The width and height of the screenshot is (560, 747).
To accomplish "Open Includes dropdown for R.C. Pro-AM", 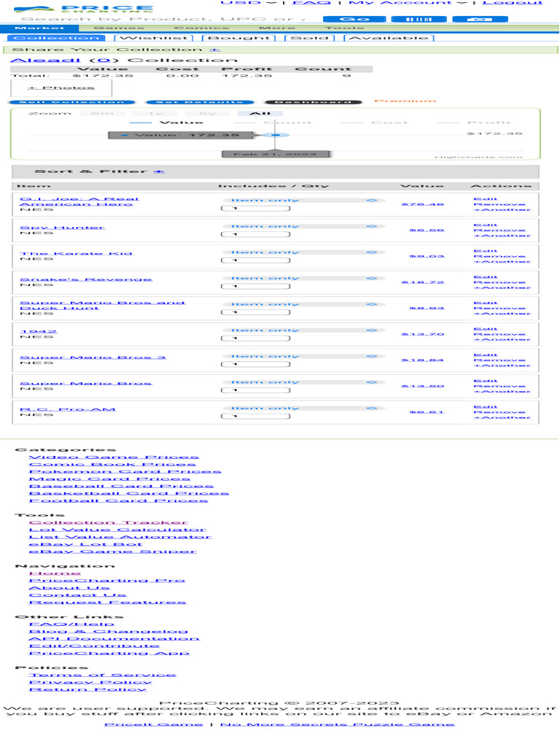I will click(x=304, y=409).
